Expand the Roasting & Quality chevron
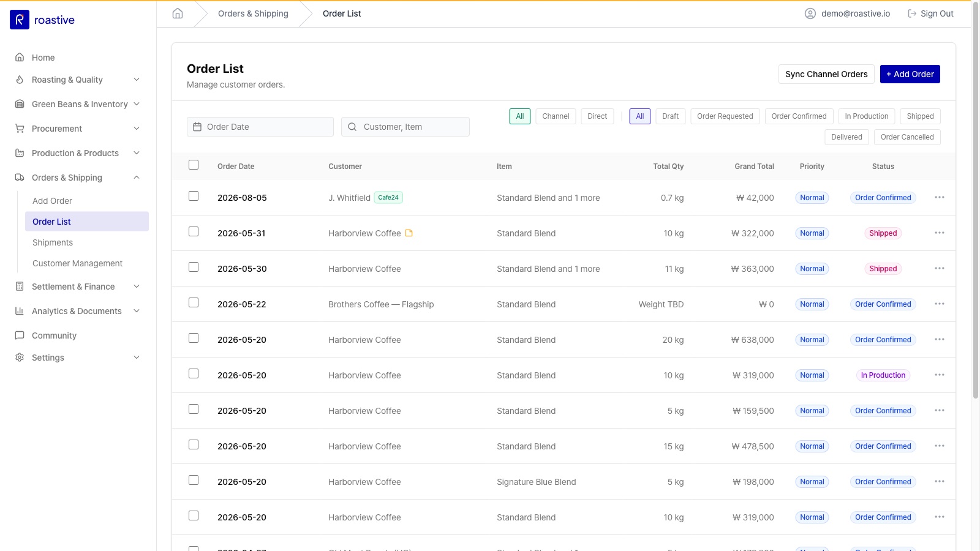This screenshot has height=551, width=980. pos(137,80)
